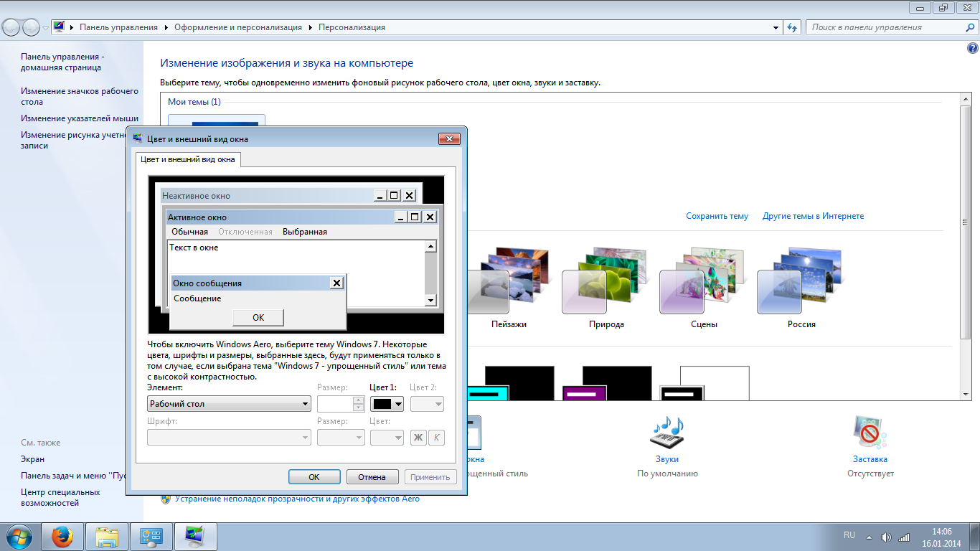
Task: Click Персонализация in the breadcrumb path
Action: tap(352, 27)
